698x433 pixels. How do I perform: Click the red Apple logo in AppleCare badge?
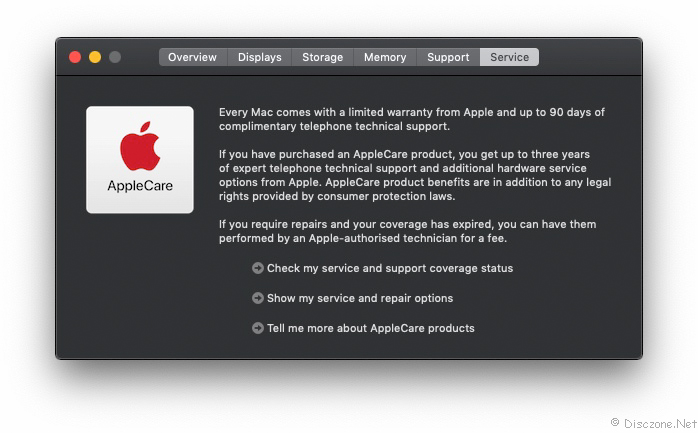pyautogui.click(x=140, y=146)
